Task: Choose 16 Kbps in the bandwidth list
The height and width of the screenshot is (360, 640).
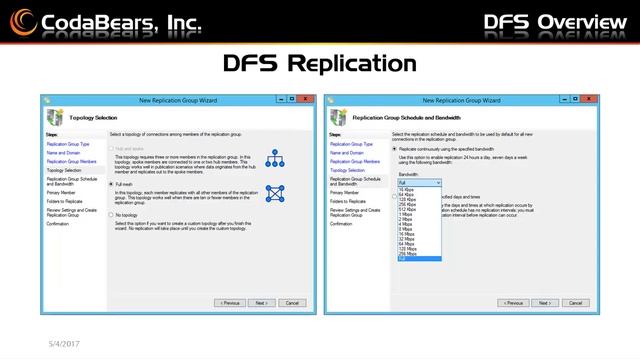Action: pos(419,190)
